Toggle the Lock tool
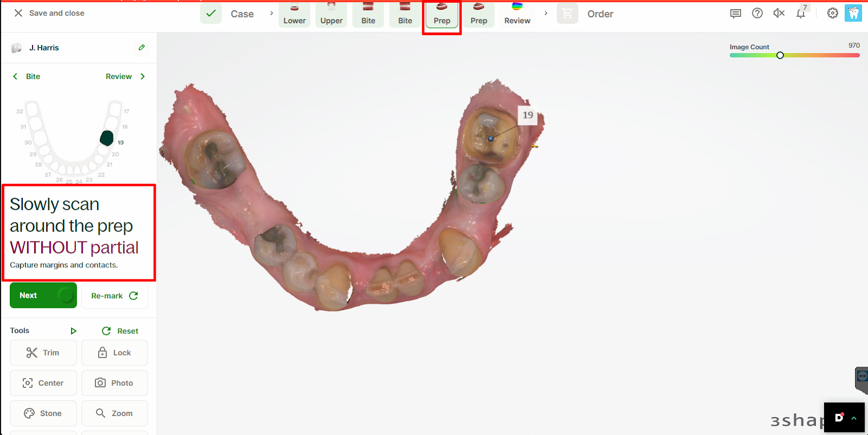The image size is (868, 435). [114, 353]
